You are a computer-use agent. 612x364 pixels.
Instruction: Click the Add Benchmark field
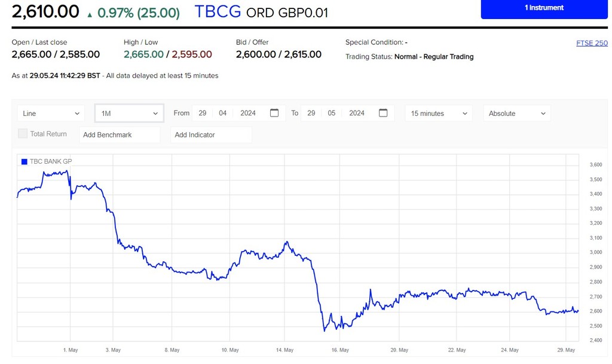[120, 135]
